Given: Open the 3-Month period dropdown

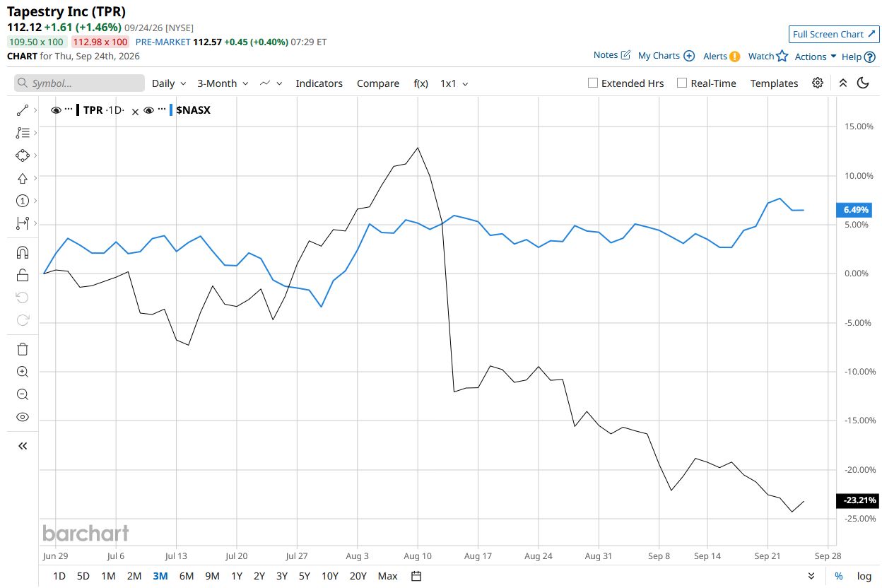Looking at the screenshot, I should pos(223,83).
